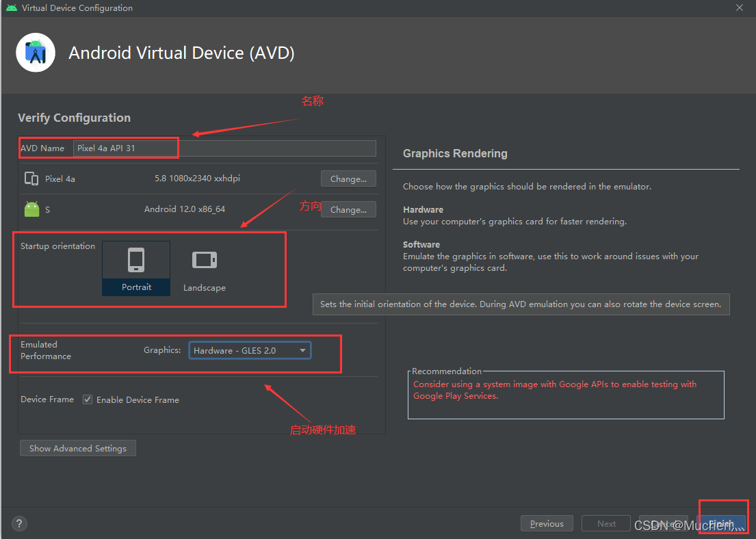Click the Pixel 4a device icon
The height and width of the screenshot is (539, 756).
(x=31, y=179)
